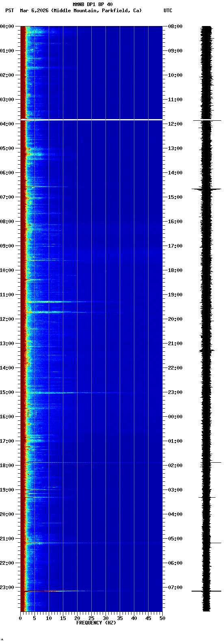Click the UTC timezone label
This screenshot has height=644, width=224.
tap(168, 11)
